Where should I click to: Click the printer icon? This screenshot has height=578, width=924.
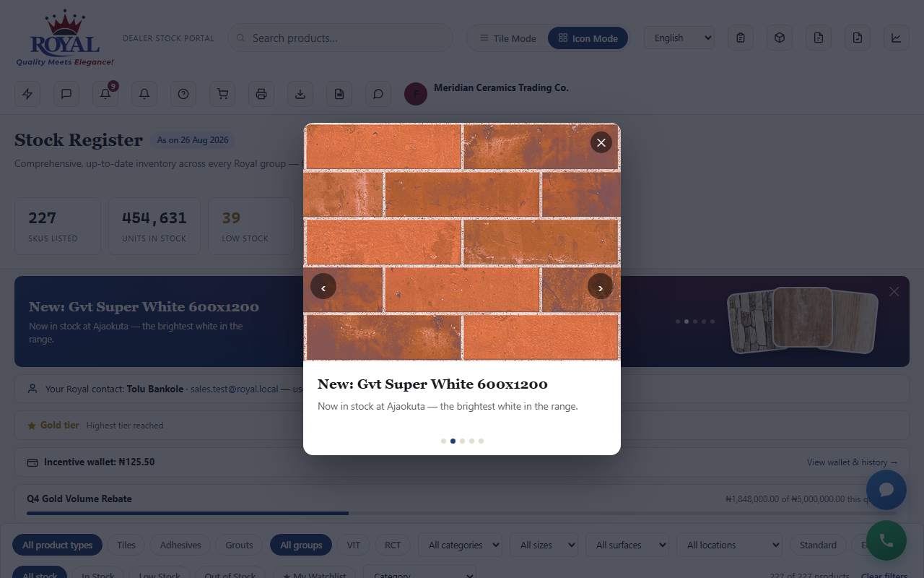261,94
